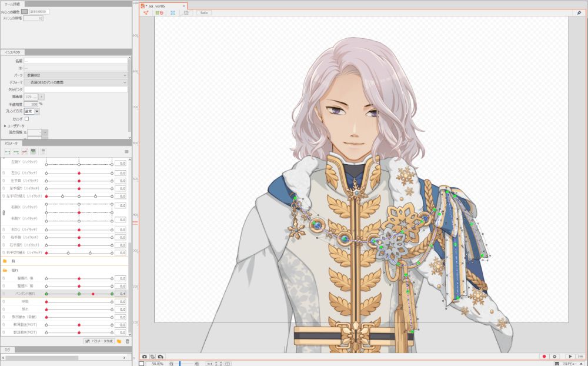
Task: Click the クリッピング input field
Action: pyautogui.click(x=76, y=89)
